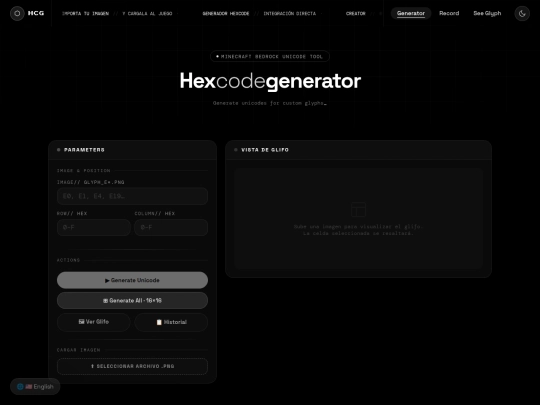Focus the Row hex input field
This screenshot has width=540, height=405.
[x=94, y=227]
